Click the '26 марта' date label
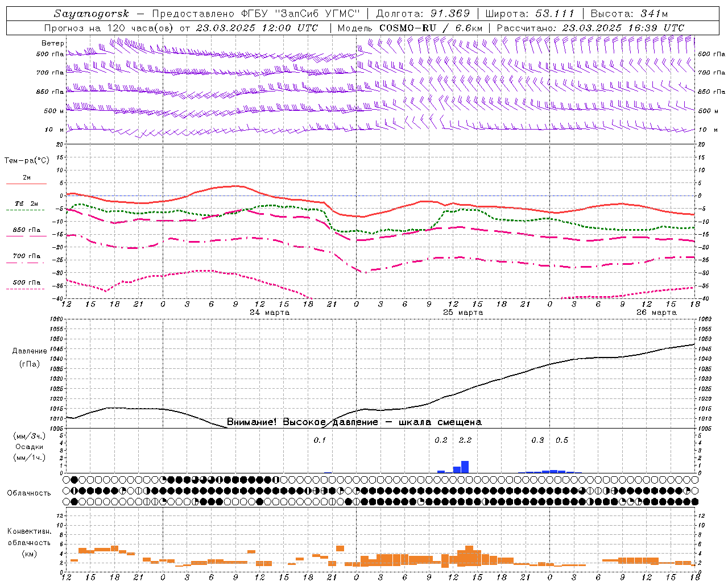Screen dimensions: 728x582 656,312
